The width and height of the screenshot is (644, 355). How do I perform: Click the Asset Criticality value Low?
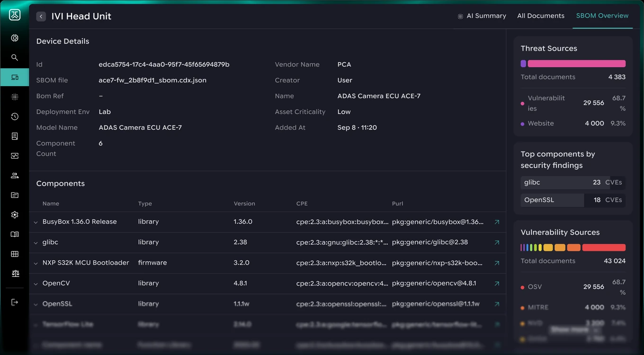[344, 112]
